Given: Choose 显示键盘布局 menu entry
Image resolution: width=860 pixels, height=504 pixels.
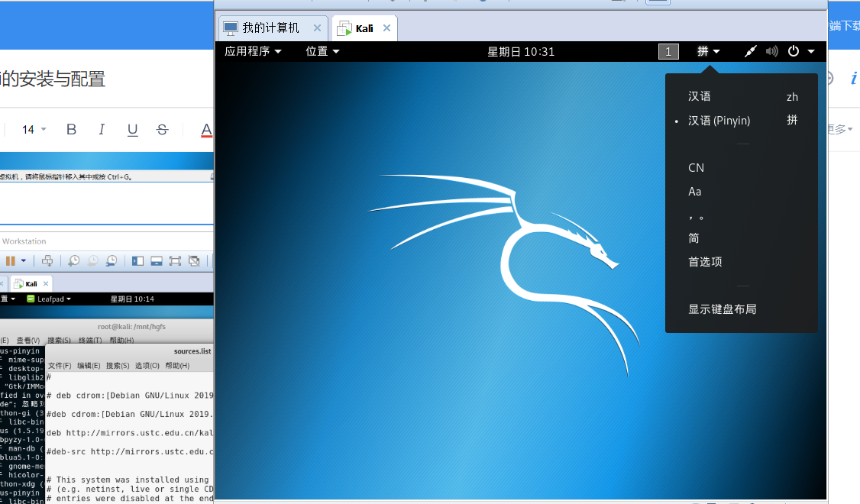Looking at the screenshot, I should coord(742,309).
